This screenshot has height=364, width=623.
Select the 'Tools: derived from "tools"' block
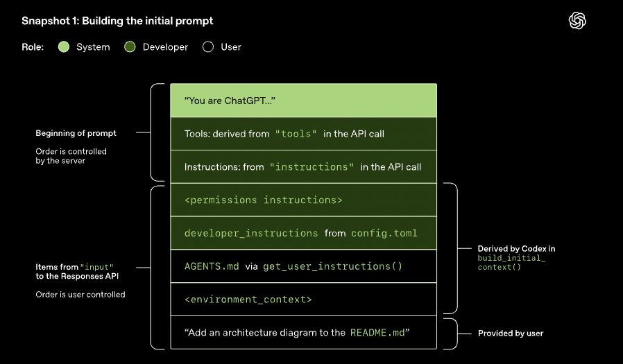[x=304, y=134]
